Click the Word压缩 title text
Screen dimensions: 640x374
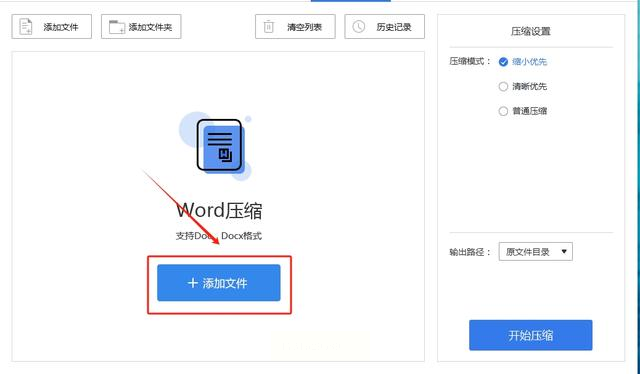219,210
